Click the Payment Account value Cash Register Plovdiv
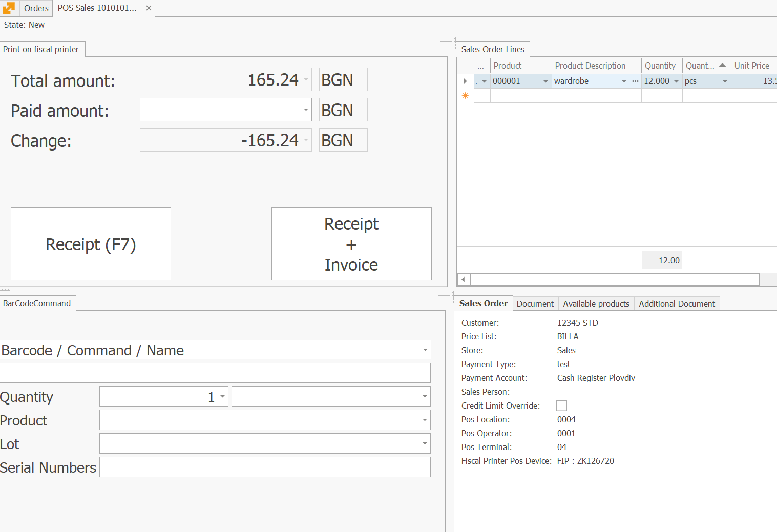Viewport: 777px width, 532px height. pos(596,378)
